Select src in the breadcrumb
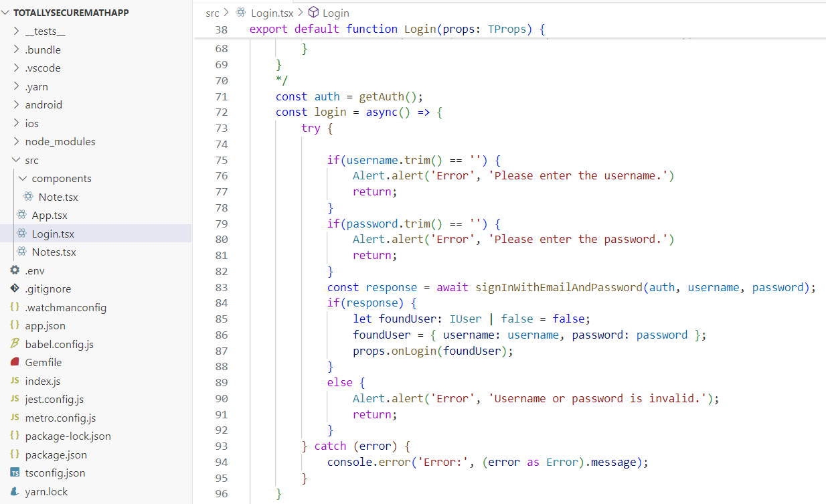 tap(213, 13)
